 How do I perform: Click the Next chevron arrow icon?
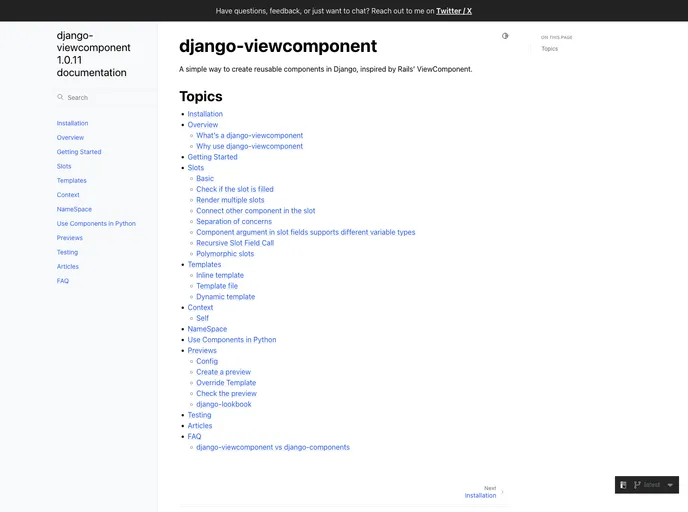pyautogui.click(x=502, y=492)
